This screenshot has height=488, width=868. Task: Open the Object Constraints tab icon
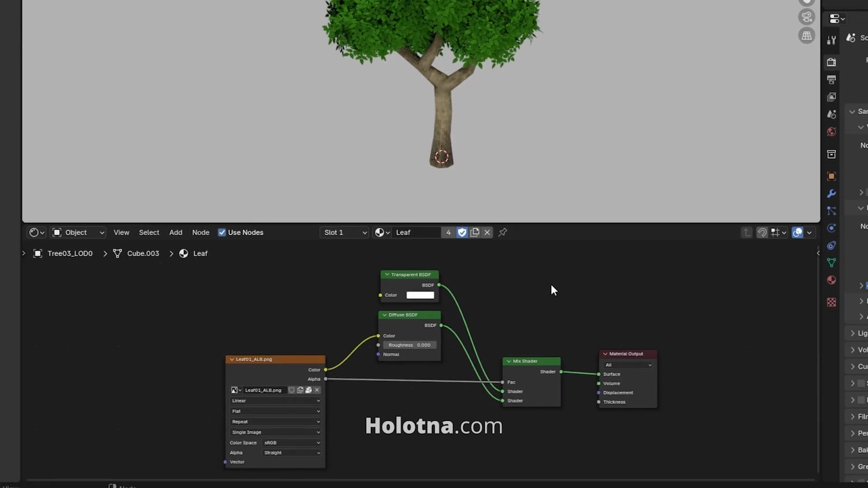(831, 245)
